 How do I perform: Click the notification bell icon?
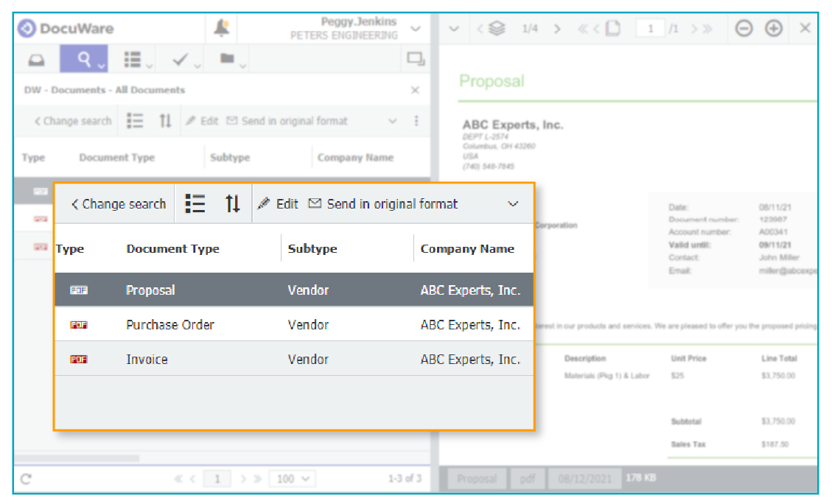tap(222, 27)
